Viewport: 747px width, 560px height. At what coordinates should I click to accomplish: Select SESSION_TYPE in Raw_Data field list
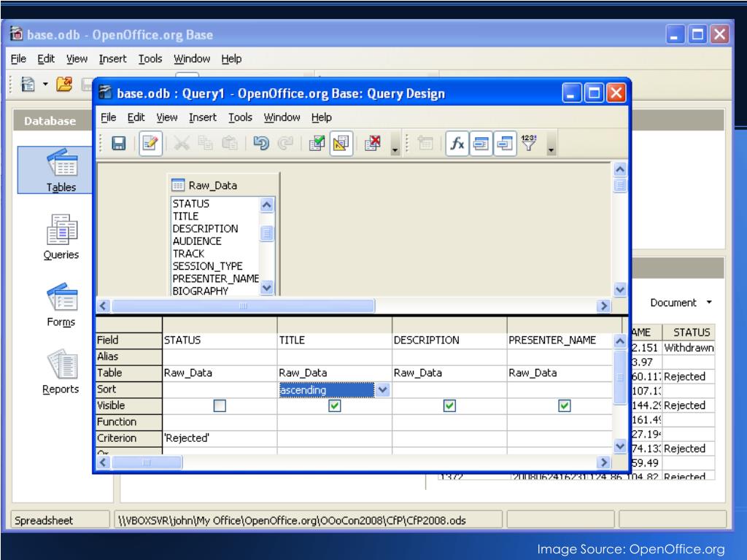[x=207, y=265]
